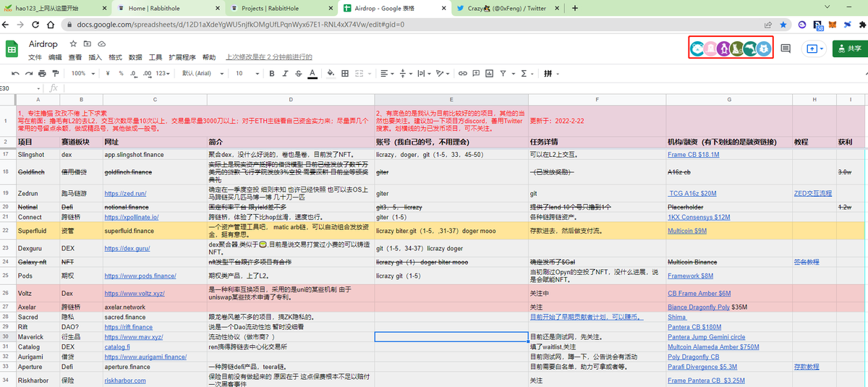Image resolution: width=868 pixels, height=387 pixels.
Task: Create a filter
Action: pos(503,73)
